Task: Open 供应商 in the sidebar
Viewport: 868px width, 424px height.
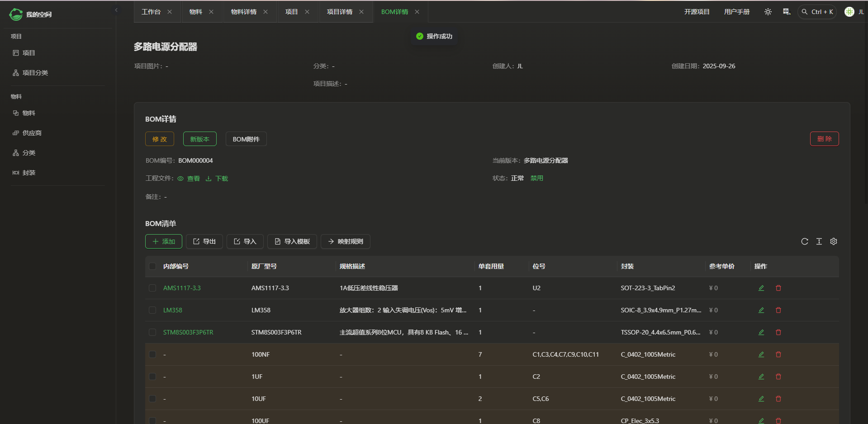Action: tap(32, 133)
